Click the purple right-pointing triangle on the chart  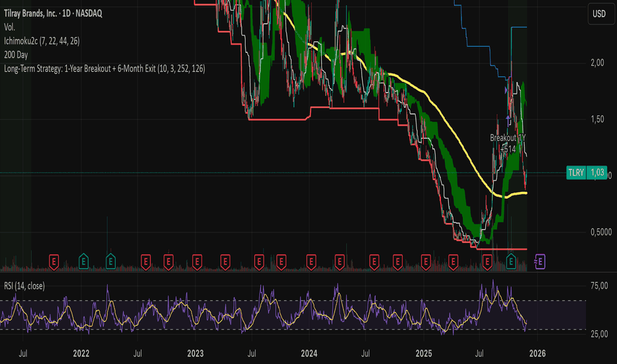click(x=507, y=88)
